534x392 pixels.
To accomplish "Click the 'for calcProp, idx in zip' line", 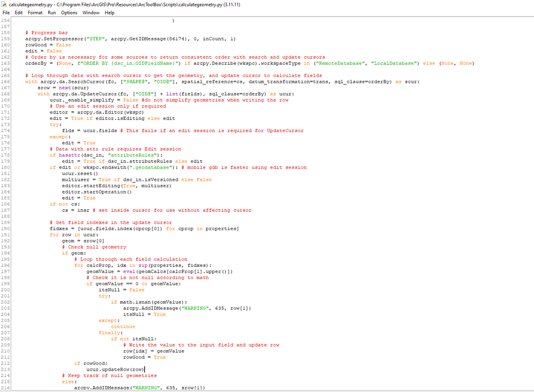I will (x=143, y=266).
